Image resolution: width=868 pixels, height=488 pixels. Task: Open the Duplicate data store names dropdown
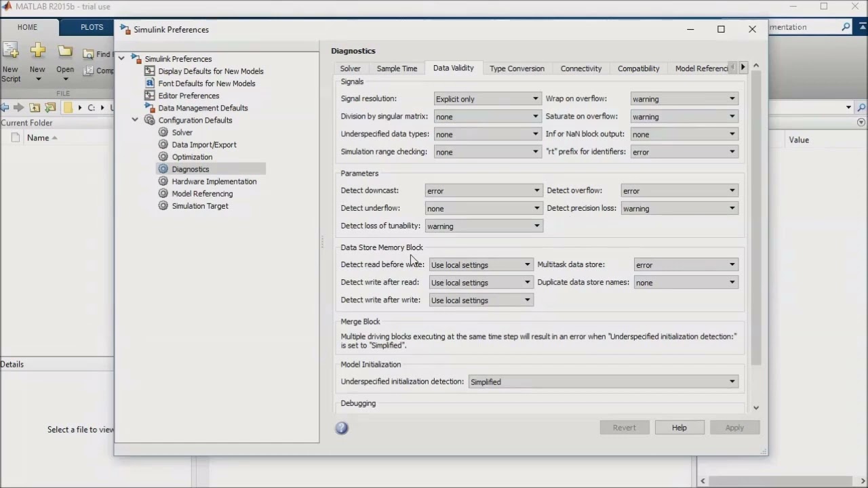[686, 283]
